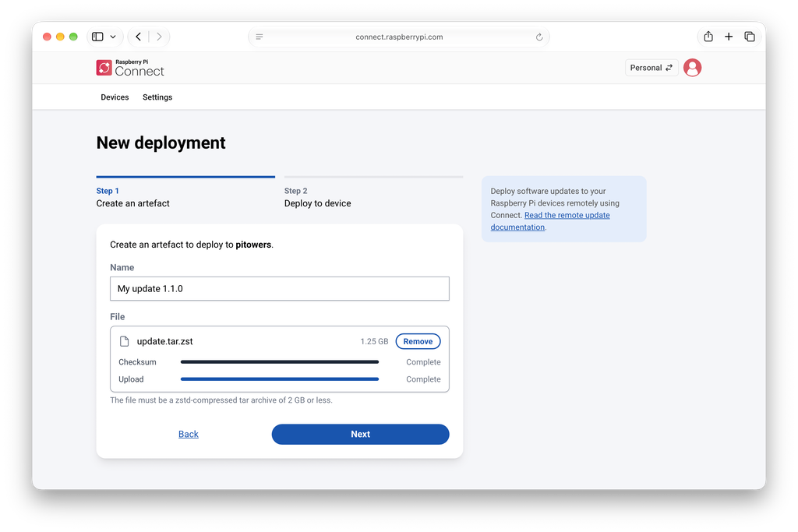Click the Upload Complete status text
The image size is (798, 532).
[x=423, y=379]
